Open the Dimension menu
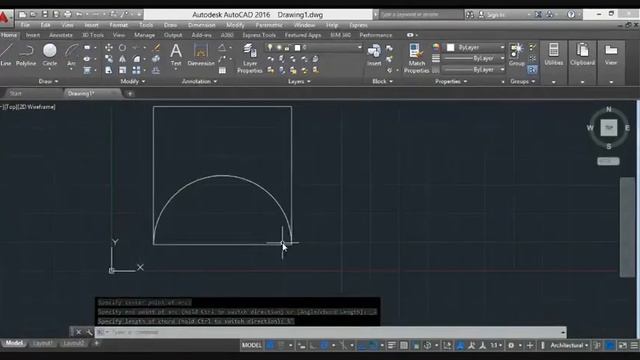This screenshot has height=360, width=640. [x=201, y=25]
